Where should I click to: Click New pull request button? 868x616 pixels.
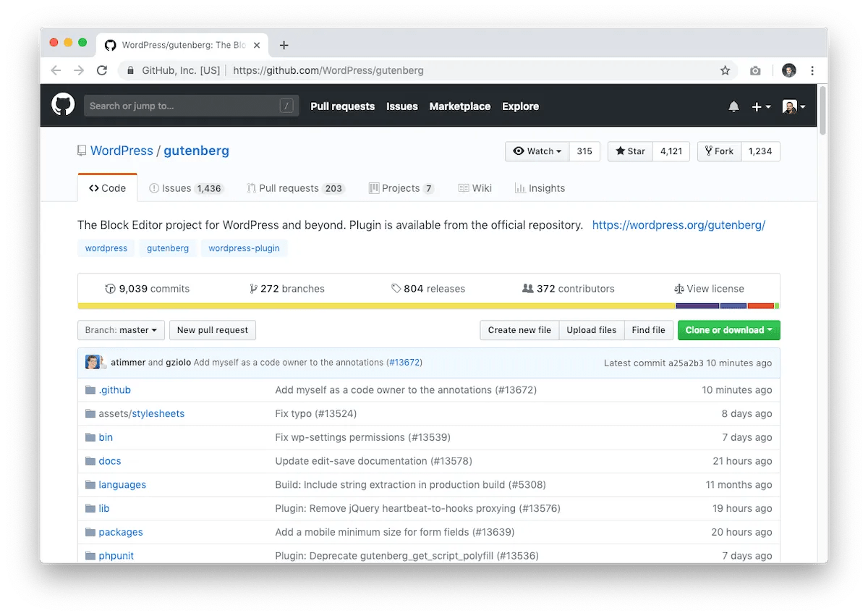click(x=213, y=330)
